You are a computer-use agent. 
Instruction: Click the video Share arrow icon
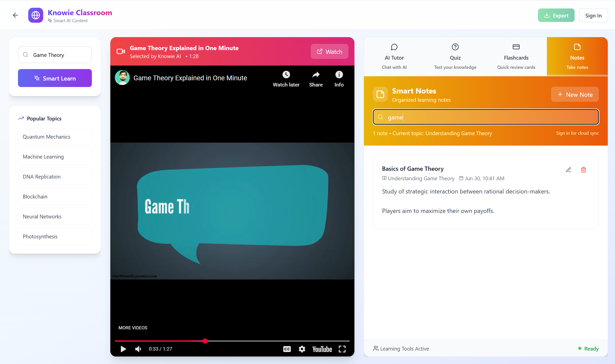(316, 75)
